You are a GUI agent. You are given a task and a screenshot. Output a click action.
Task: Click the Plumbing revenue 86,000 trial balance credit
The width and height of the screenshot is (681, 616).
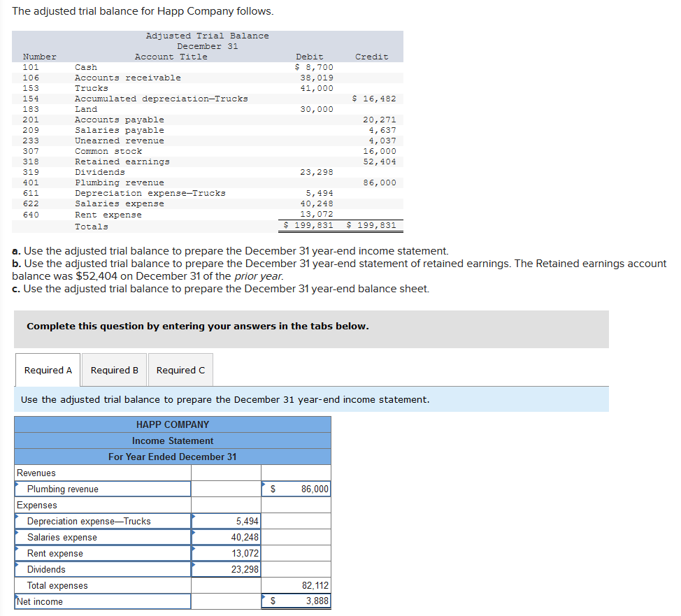pyautogui.click(x=380, y=182)
